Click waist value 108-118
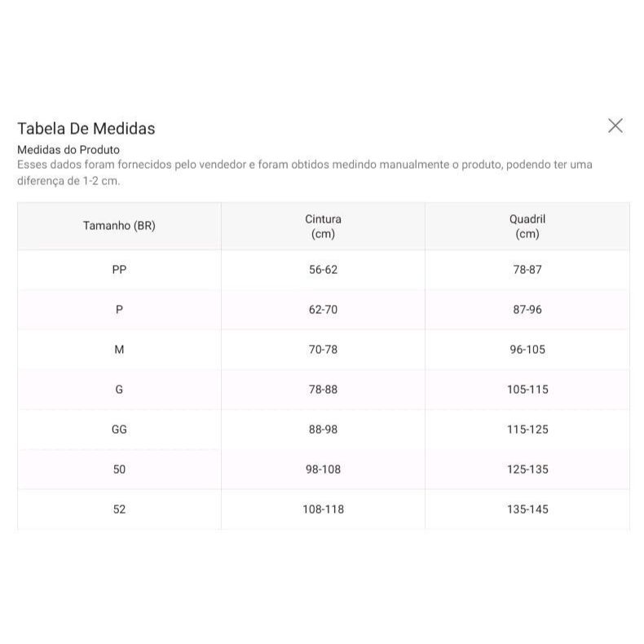Image resolution: width=644 pixels, height=644 pixels. [323, 509]
